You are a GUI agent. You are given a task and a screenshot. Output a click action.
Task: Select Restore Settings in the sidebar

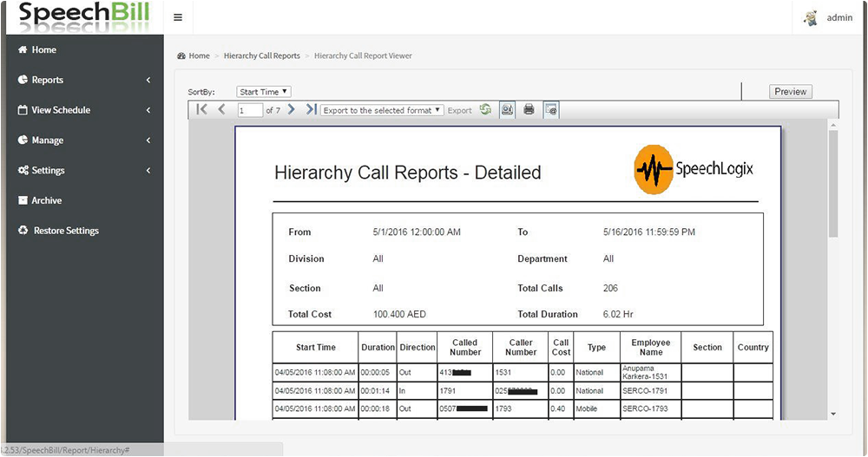(66, 231)
